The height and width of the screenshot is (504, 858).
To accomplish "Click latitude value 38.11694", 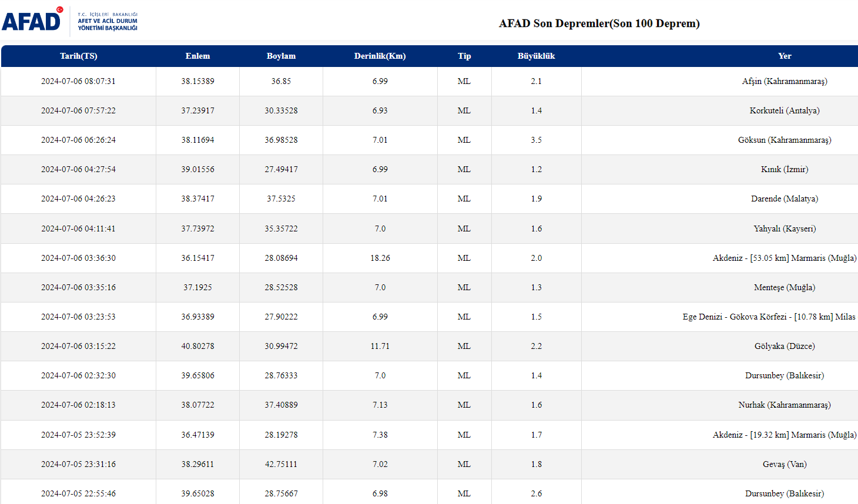I will coord(197,140).
